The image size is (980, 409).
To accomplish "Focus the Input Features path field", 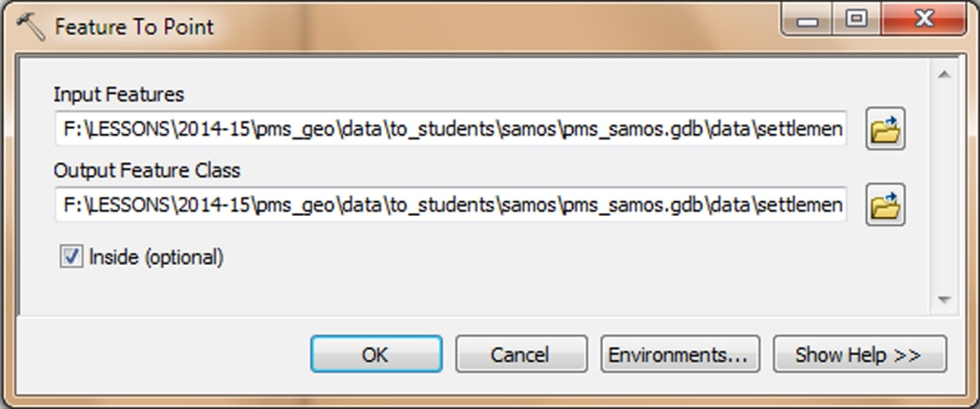I will pos(450,129).
